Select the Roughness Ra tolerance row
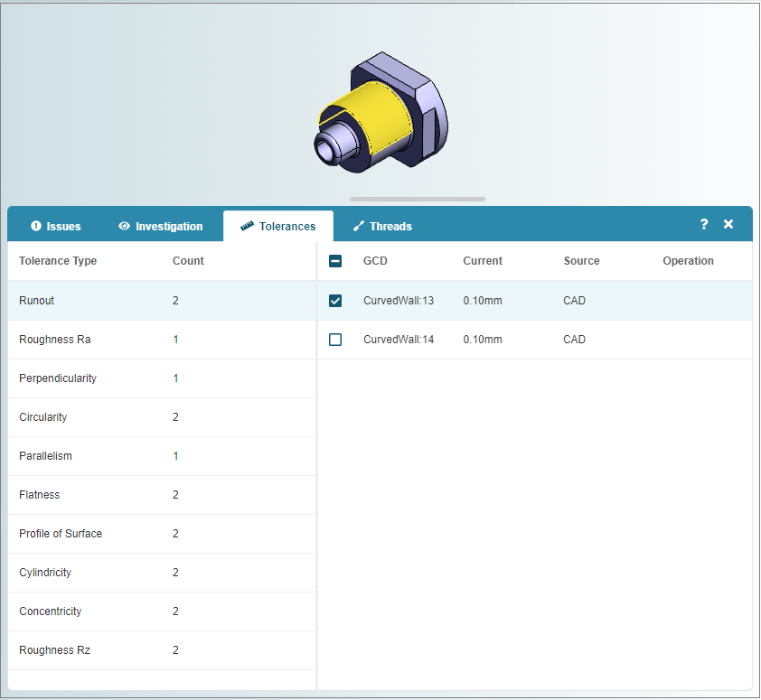761x700 pixels. click(x=162, y=340)
